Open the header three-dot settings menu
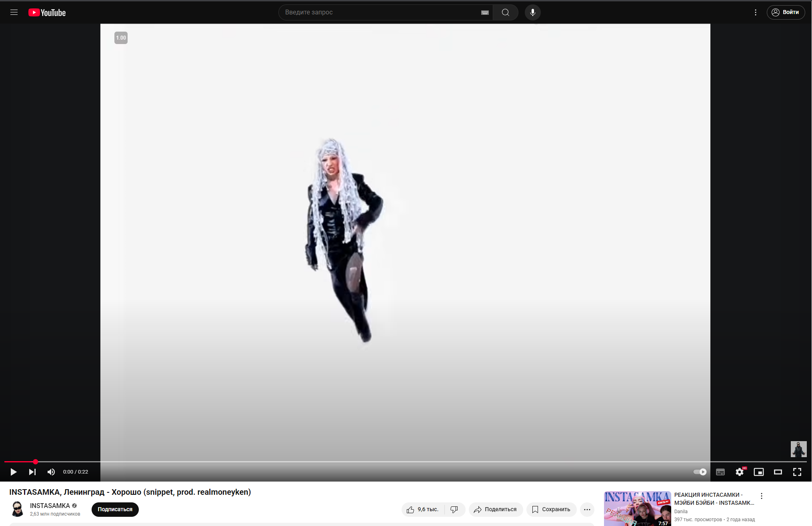The image size is (812, 526). pos(756,12)
